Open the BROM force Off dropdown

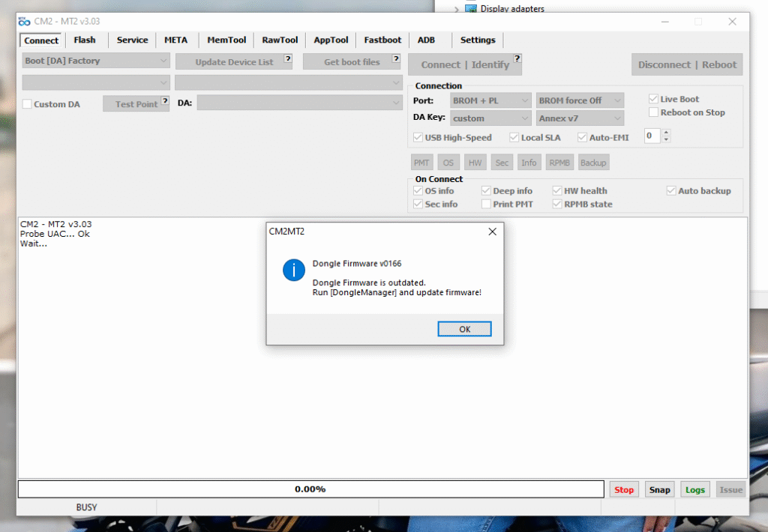pyautogui.click(x=580, y=100)
